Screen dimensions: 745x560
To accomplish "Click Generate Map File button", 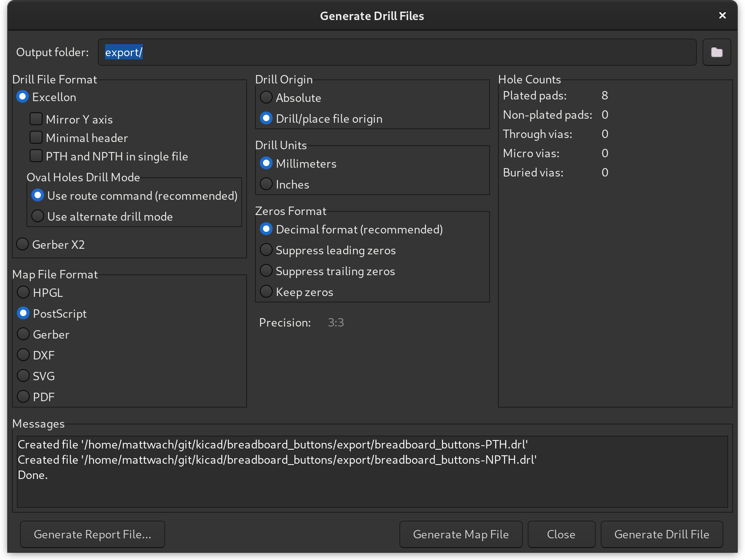I will pos(461,534).
